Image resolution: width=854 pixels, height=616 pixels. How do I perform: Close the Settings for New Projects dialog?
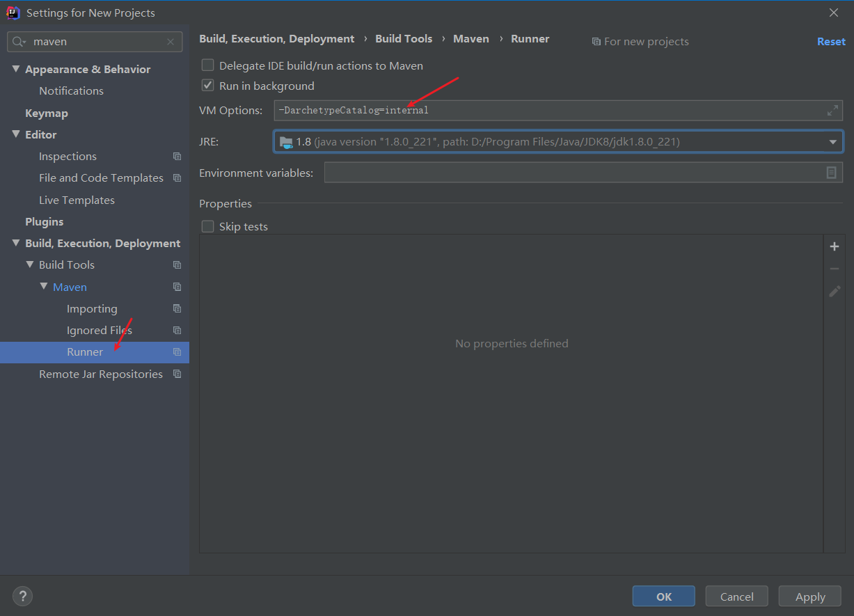pos(834,13)
